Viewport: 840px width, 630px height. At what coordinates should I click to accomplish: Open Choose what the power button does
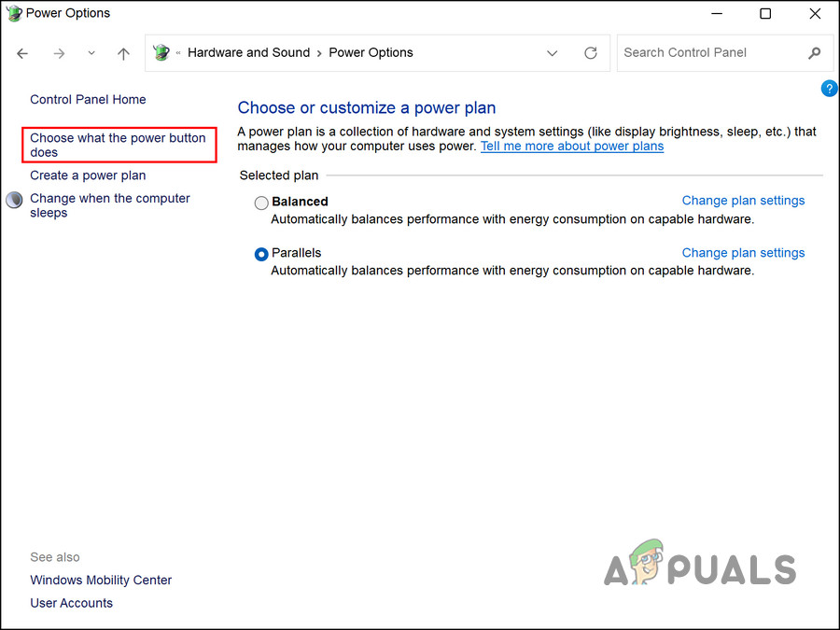coord(118,145)
